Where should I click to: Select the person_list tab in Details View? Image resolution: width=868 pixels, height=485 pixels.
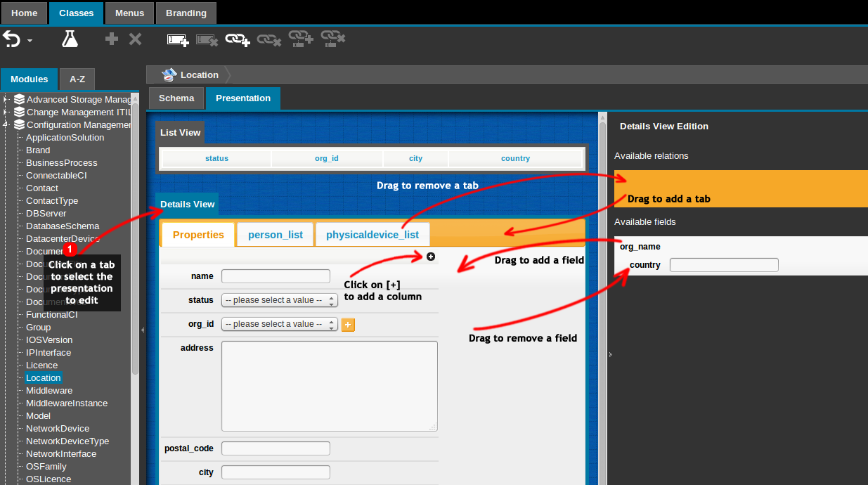tap(275, 235)
